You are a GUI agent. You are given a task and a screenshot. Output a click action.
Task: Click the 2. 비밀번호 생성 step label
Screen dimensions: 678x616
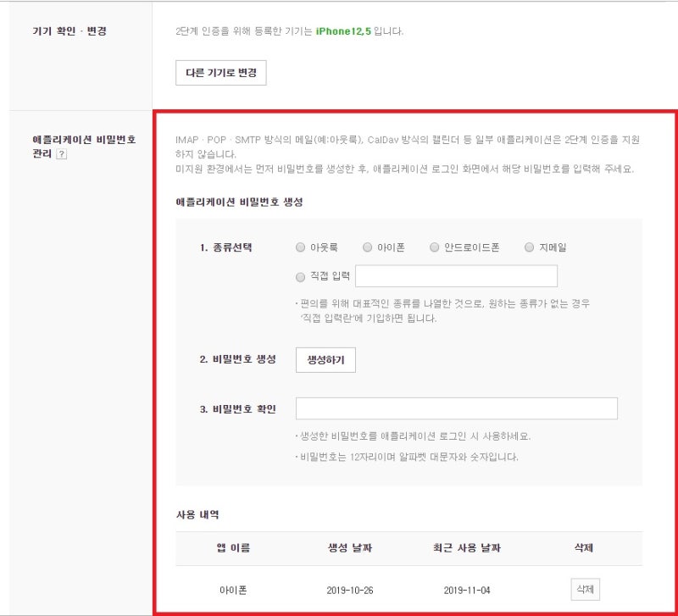(238, 359)
